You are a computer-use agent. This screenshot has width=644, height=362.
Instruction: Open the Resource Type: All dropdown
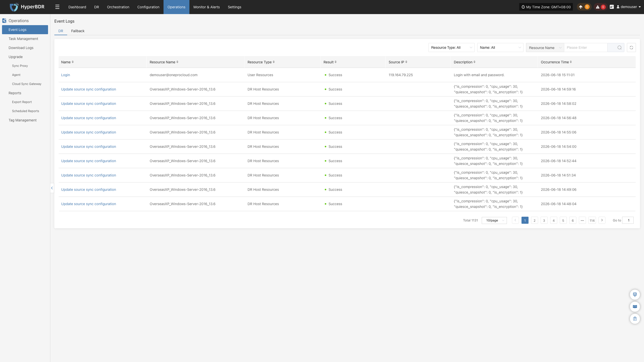tap(452, 48)
